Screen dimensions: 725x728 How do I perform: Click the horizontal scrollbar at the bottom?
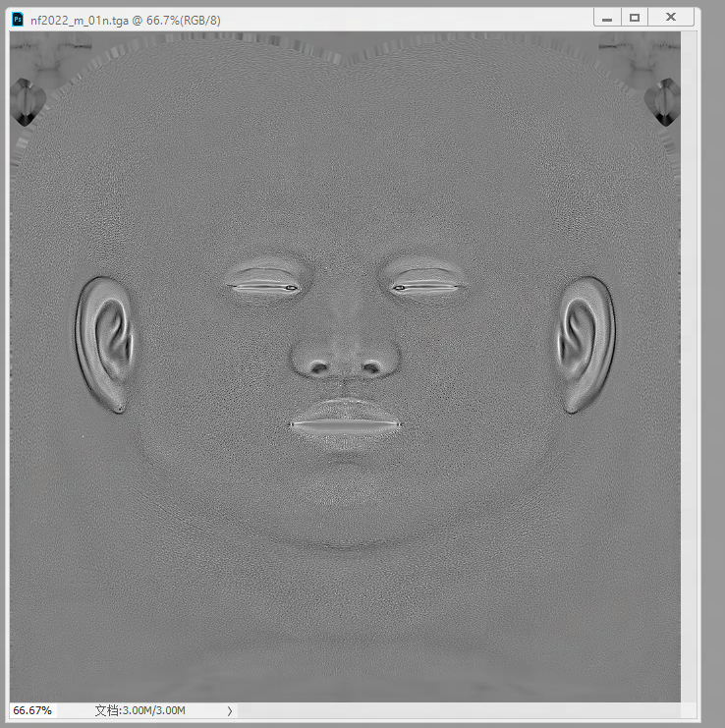click(460, 710)
